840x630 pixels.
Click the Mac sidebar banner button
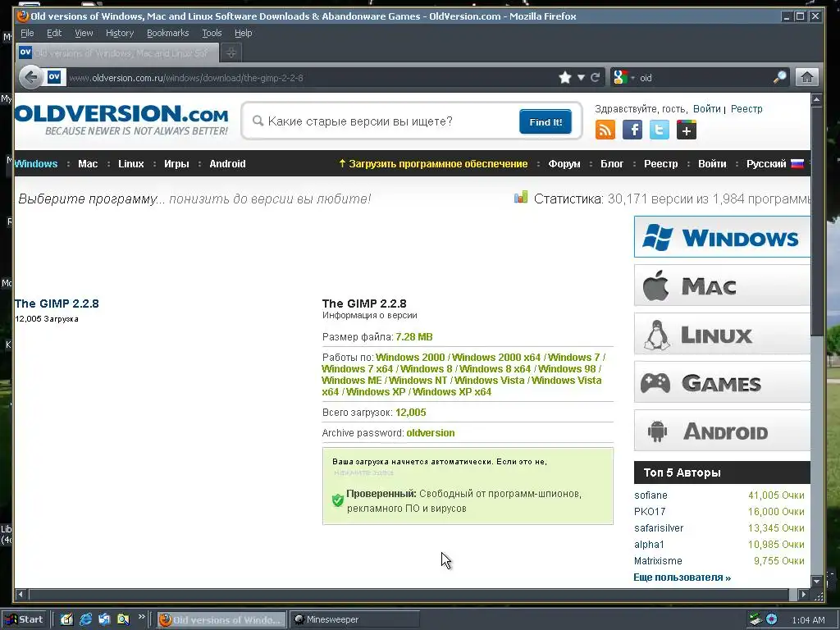(x=722, y=285)
